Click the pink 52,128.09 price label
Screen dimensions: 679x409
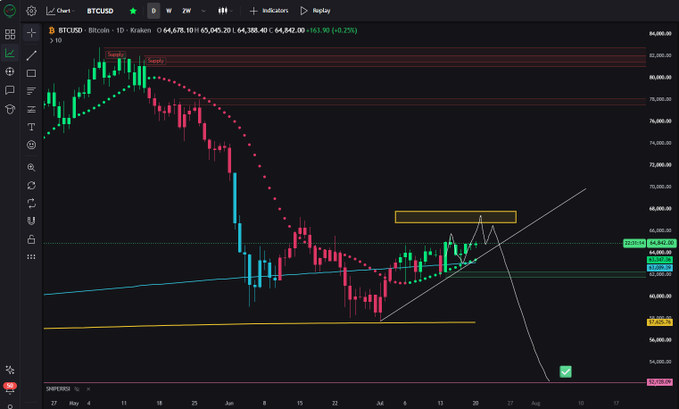(660, 382)
